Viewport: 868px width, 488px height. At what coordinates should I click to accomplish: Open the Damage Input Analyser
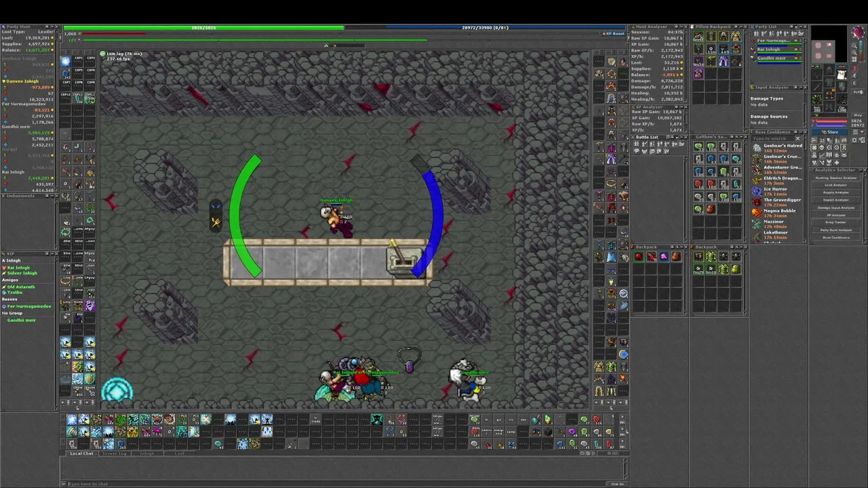835,207
